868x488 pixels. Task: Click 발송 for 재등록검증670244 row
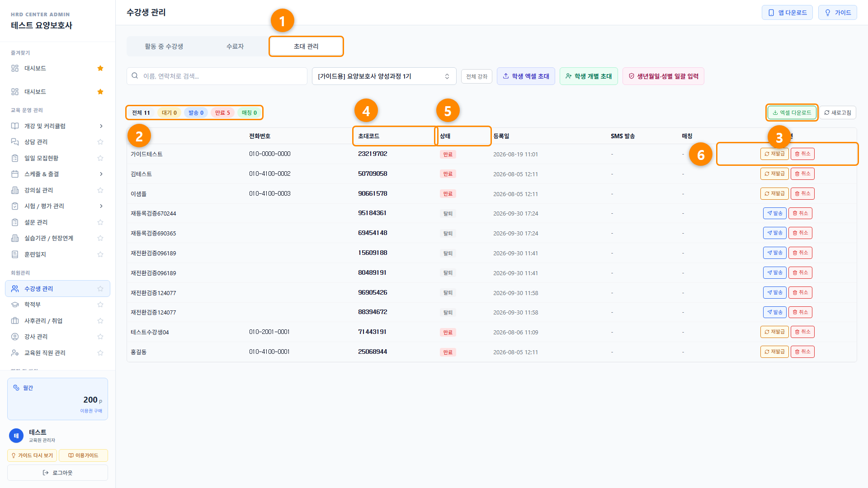click(x=775, y=213)
